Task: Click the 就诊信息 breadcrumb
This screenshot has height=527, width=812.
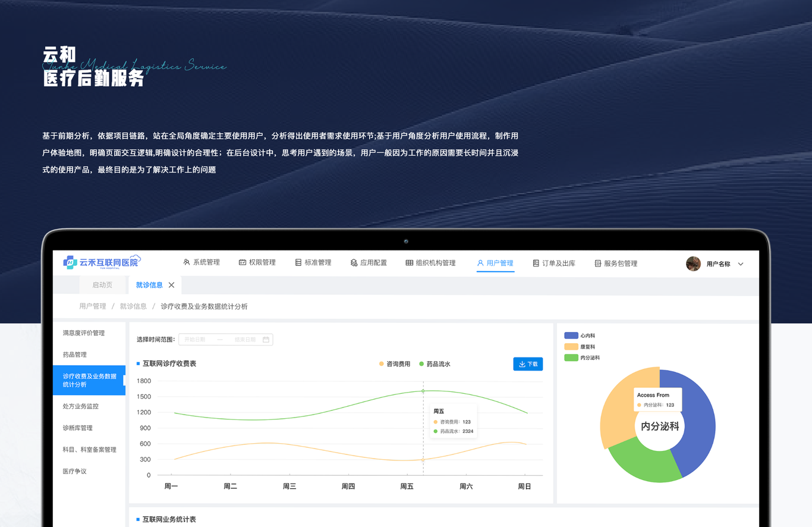Action: [133, 306]
